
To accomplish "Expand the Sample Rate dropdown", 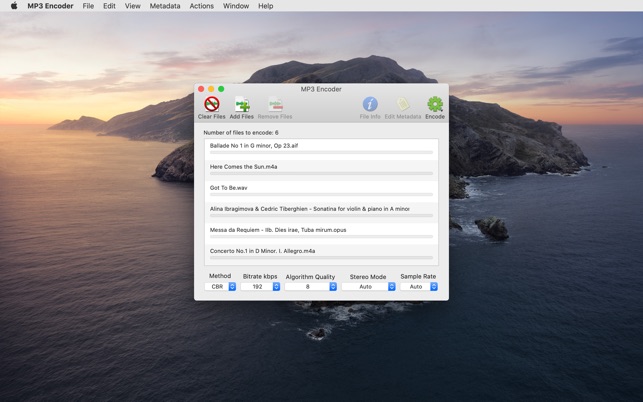I will coord(419,287).
